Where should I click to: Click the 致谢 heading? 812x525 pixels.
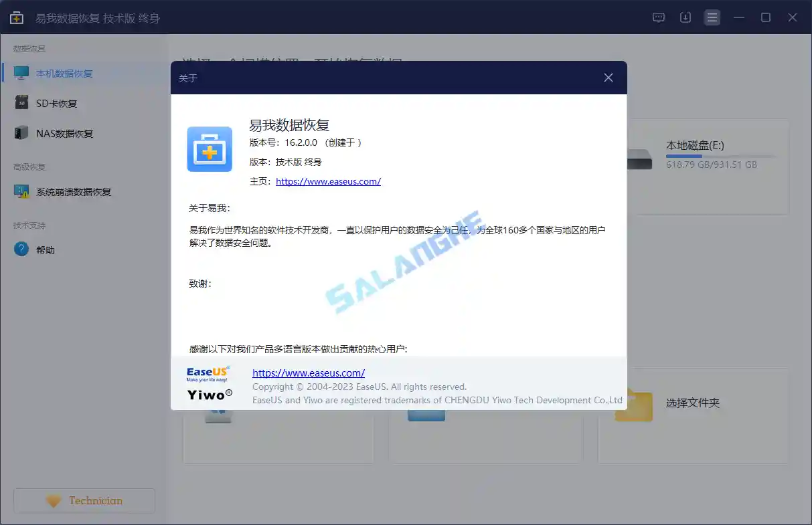(201, 284)
